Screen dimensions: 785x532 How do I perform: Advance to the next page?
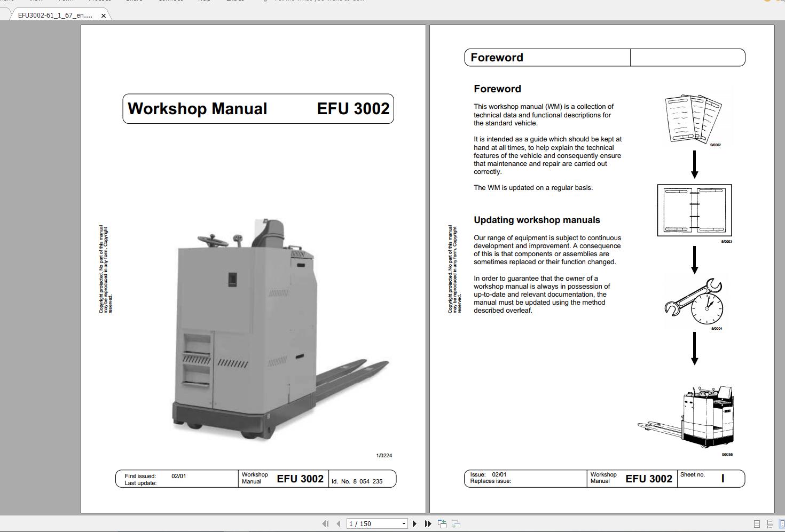click(414, 523)
